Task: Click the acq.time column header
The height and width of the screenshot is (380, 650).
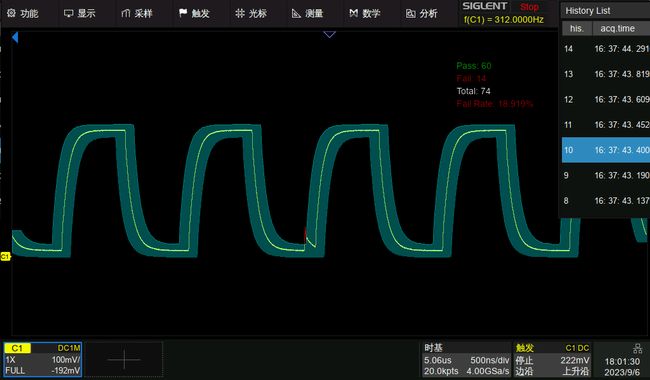Action: pos(621,29)
